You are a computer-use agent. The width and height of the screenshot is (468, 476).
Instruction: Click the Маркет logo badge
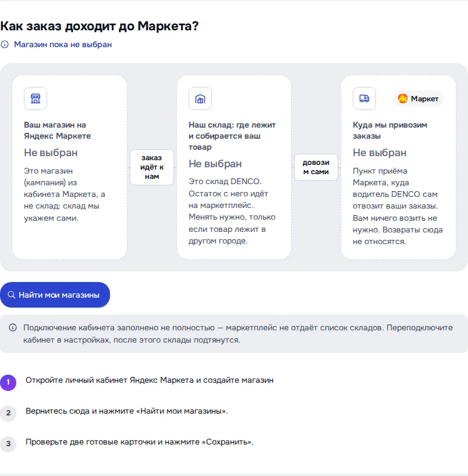[419, 98]
